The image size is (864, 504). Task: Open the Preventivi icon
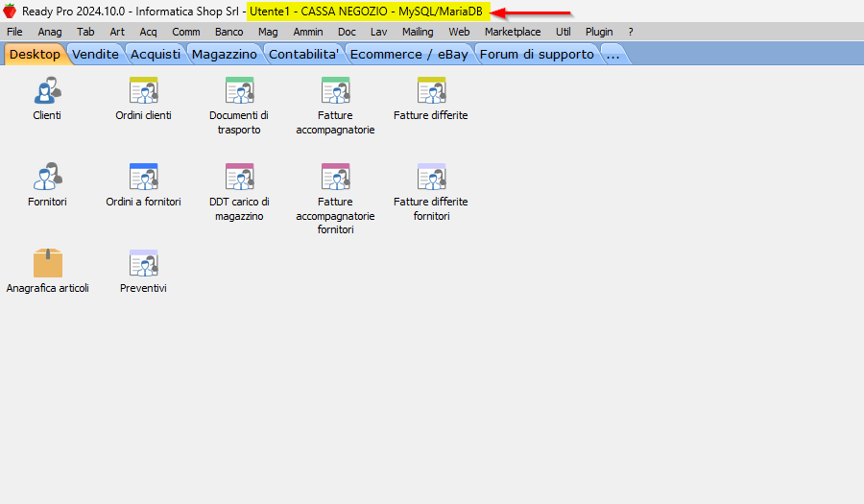[144, 263]
